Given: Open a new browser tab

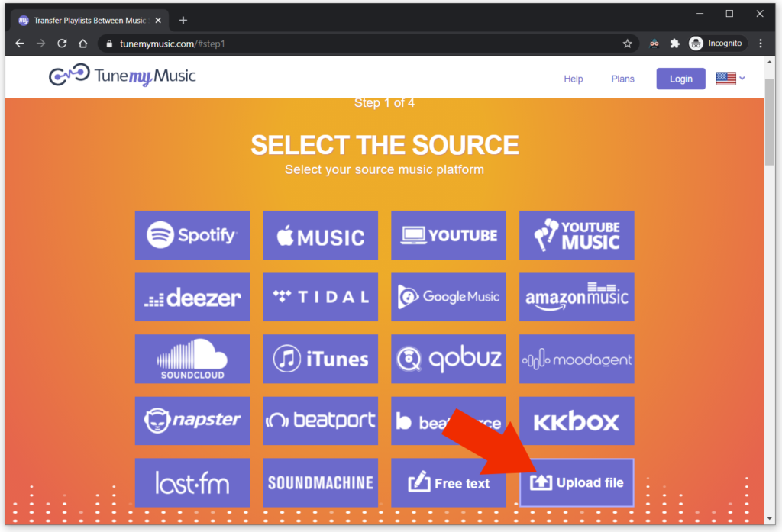Looking at the screenshot, I should click(x=183, y=21).
